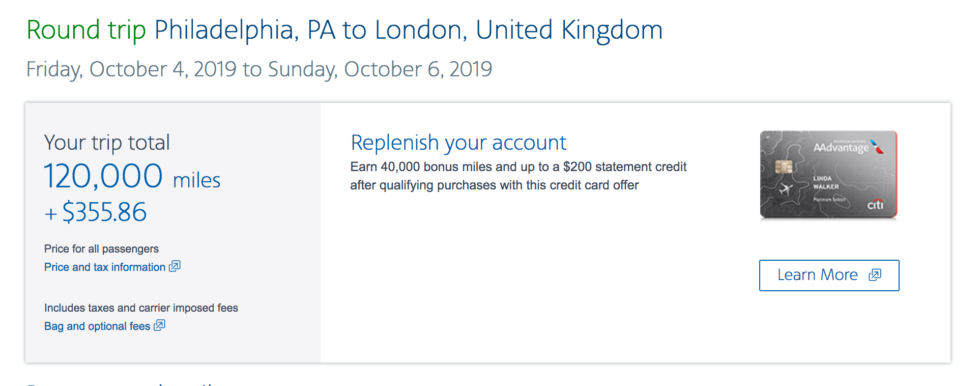Image resolution: width=980 pixels, height=386 pixels.
Task: Click the Round trip Philadelphia to London heading
Action: tap(344, 30)
